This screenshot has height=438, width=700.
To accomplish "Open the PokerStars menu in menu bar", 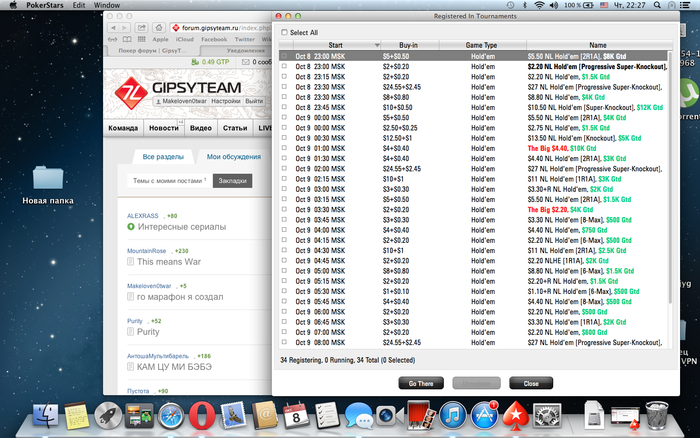I will pyautogui.click(x=45, y=5).
